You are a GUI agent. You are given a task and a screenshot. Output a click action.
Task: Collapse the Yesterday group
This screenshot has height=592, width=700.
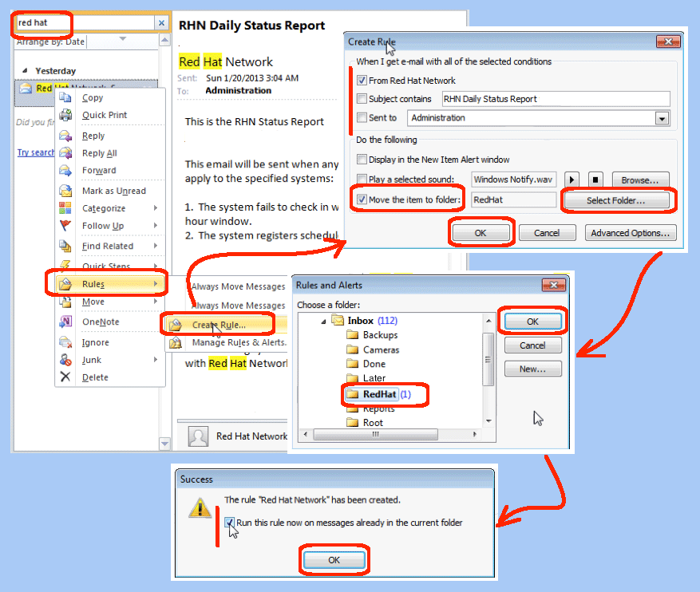[x=25, y=70]
